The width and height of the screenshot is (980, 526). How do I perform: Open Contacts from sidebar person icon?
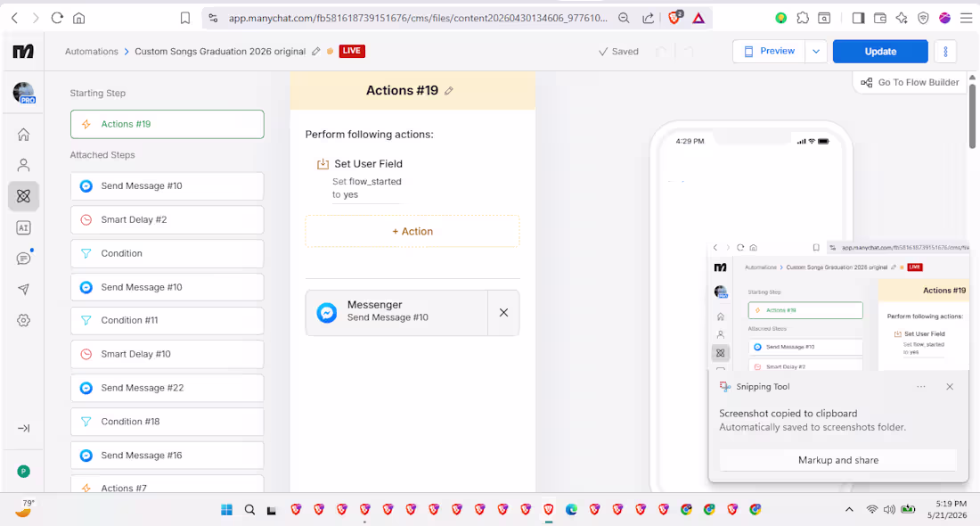pos(23,165)
